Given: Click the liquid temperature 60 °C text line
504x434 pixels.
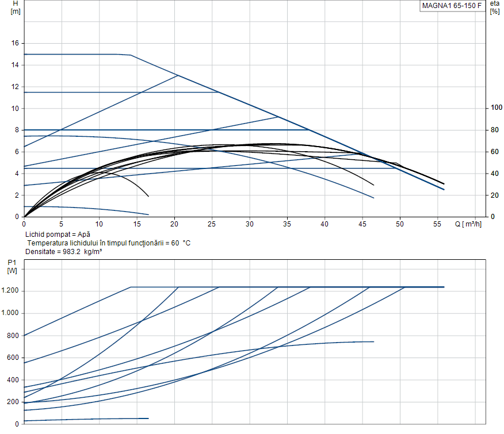Looking at the screenshot, I should pos(109,243).
